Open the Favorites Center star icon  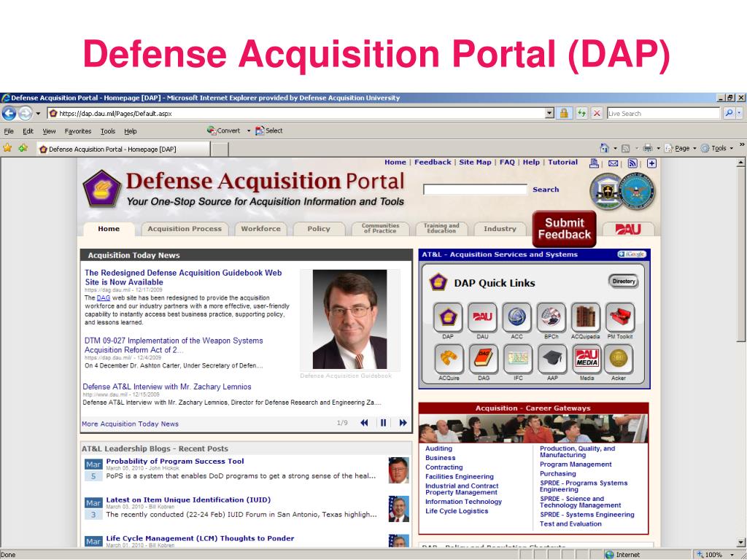click(7, 148)
